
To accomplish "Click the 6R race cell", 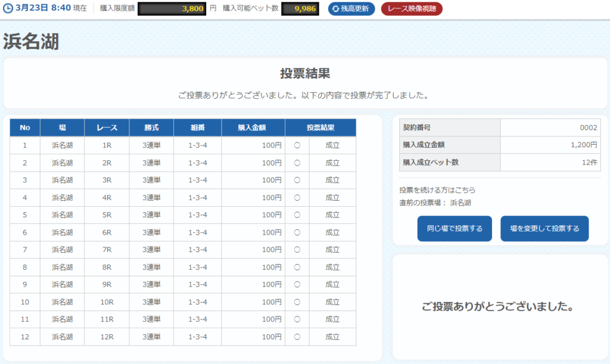I will [107, 232].
